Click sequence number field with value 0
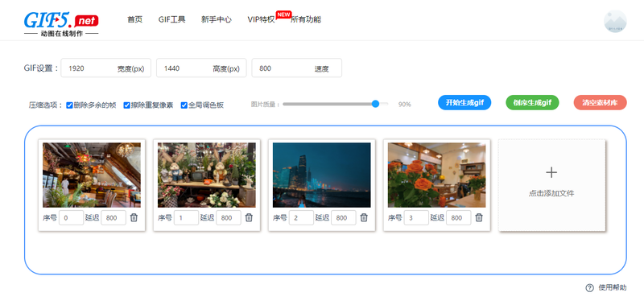 pos(71,218)
